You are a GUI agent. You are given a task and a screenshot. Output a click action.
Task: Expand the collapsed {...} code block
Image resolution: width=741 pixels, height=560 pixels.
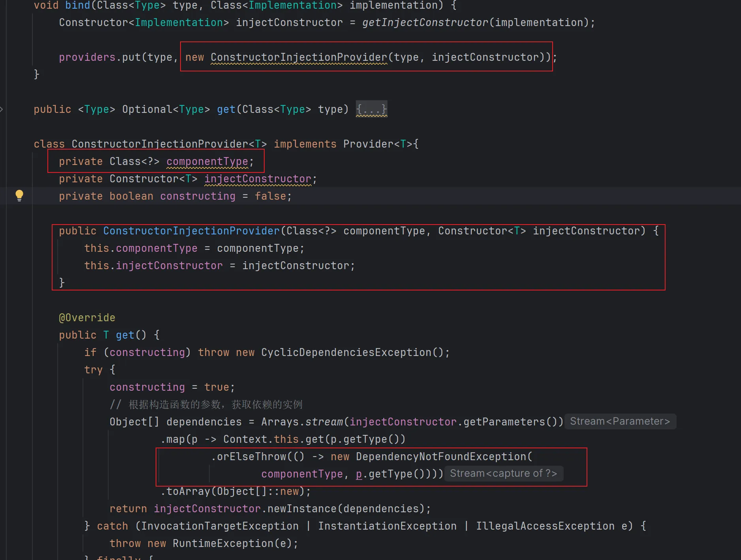coord(371,109)
